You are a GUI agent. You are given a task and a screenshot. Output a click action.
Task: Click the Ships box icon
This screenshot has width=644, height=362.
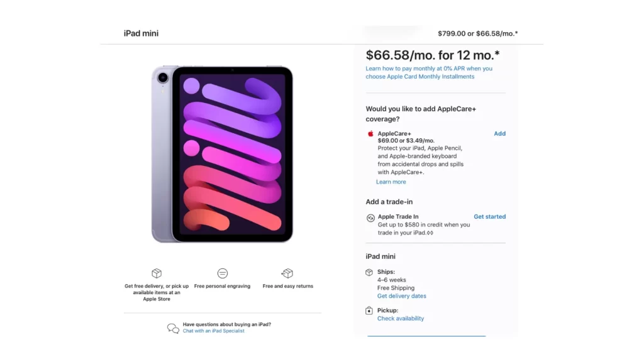[369, 272]
